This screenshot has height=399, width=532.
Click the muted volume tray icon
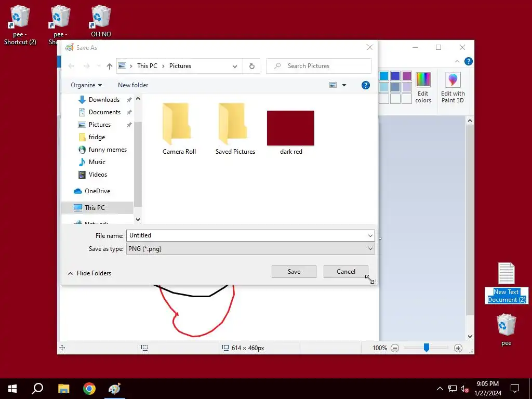pyautogui.click(x=465, y=389)
